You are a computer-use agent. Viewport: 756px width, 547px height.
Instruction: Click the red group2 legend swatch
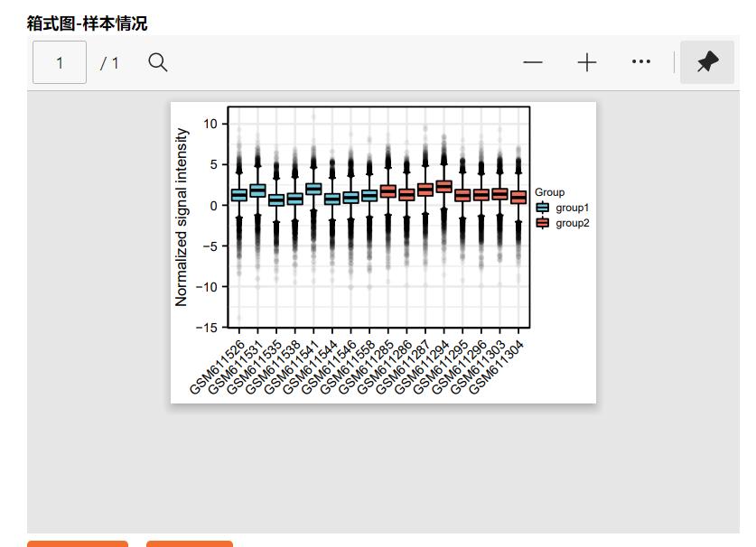coord(542,223)
